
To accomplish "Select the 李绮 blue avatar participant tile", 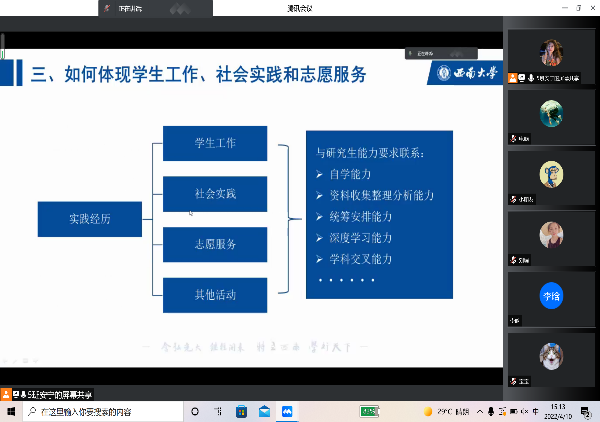I will pos(550,297).
